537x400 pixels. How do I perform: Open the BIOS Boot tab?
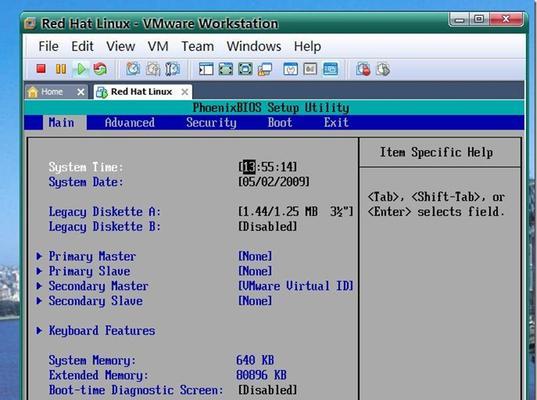tap(280, 123)
